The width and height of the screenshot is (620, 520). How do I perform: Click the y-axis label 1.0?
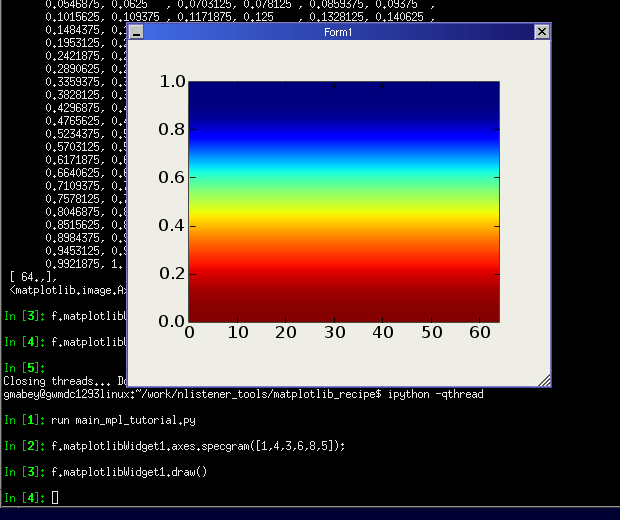coord(172,81)
